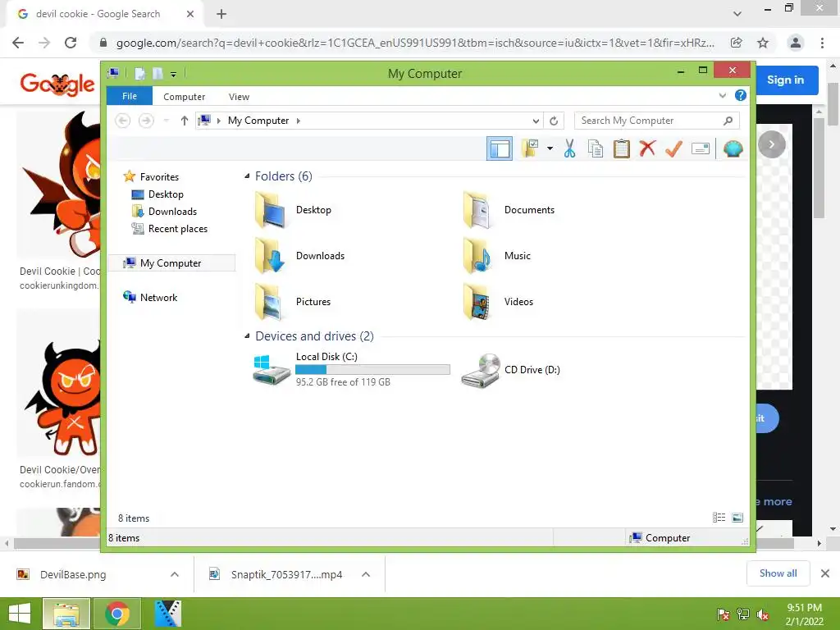Click the Paste clipboard icon
840x630 pixels.
[622, 148]
